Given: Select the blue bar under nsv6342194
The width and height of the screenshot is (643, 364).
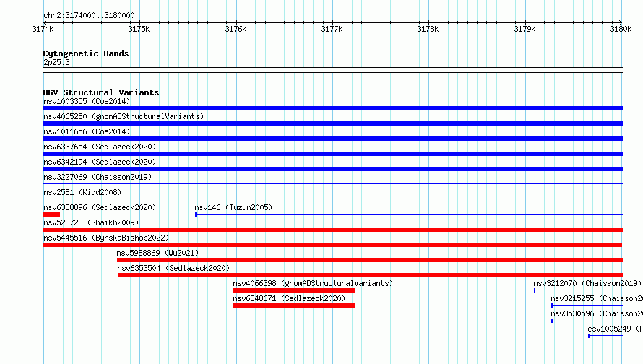Looking at the screenshot, I should [332, 169].
